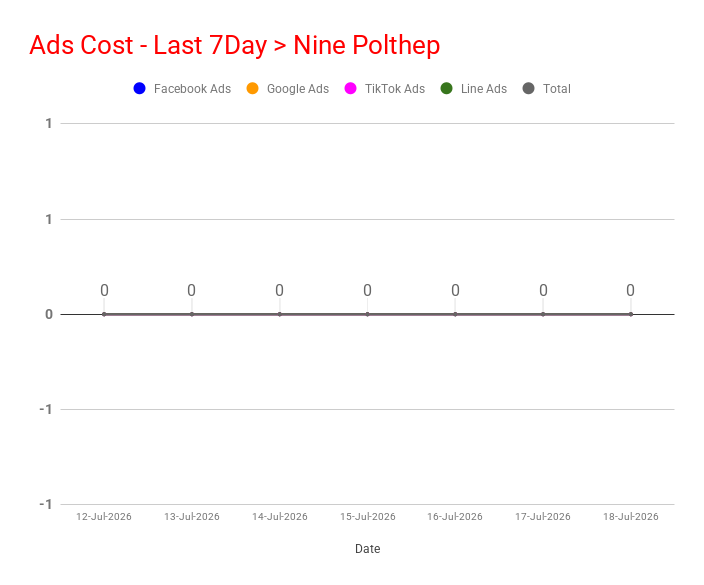Screen dimensions: 704x585
Task: Click the blue Facebook Ads legend dot
Action: point(140,88)
